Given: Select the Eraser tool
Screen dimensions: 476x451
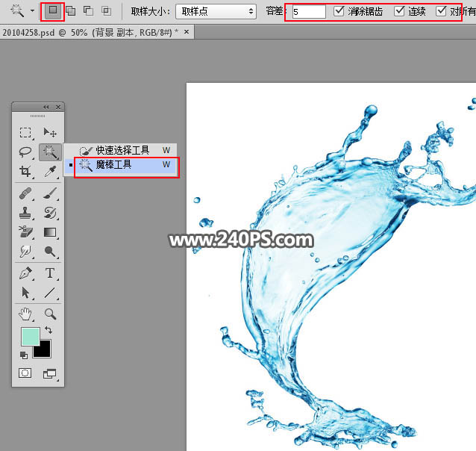Looking at the screenshot, I should 25,232.
